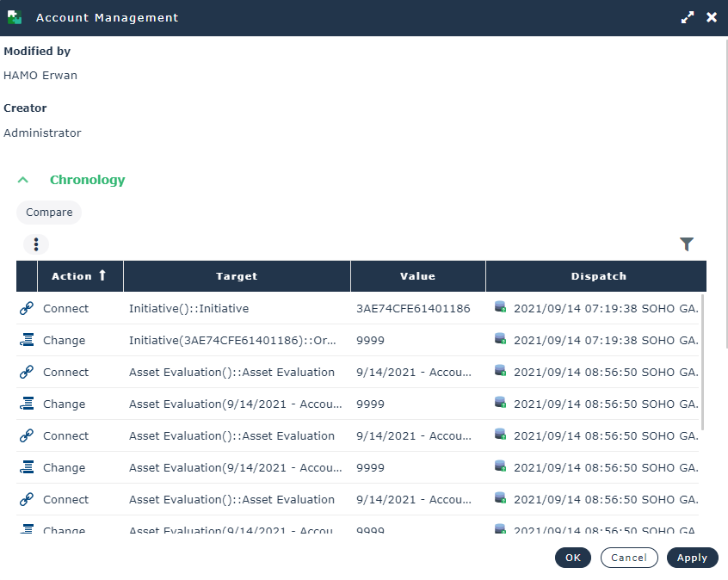Image resolution: width=728 pixels, height=580 pixels.
Task: Click the chronology table vertical scrollbar
Action: (x=703, y=361)
